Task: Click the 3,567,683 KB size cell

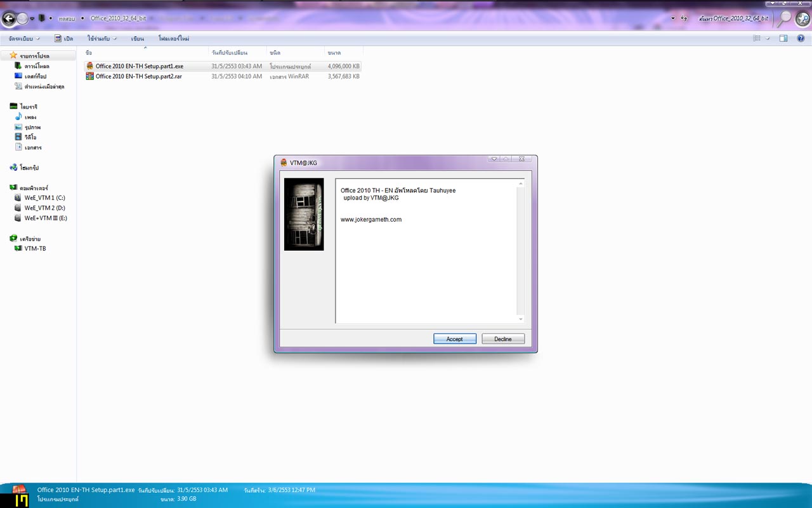Action: (x=344, y=76)
